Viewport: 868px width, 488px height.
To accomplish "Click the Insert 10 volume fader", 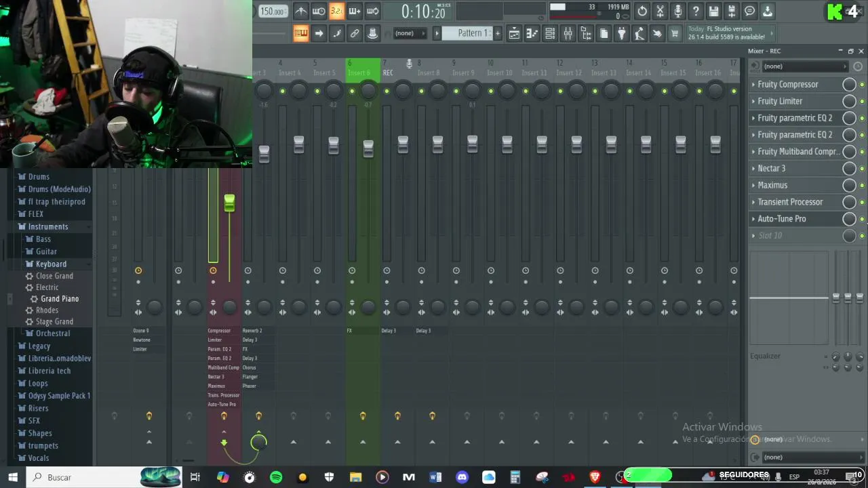I will point(507,144).
